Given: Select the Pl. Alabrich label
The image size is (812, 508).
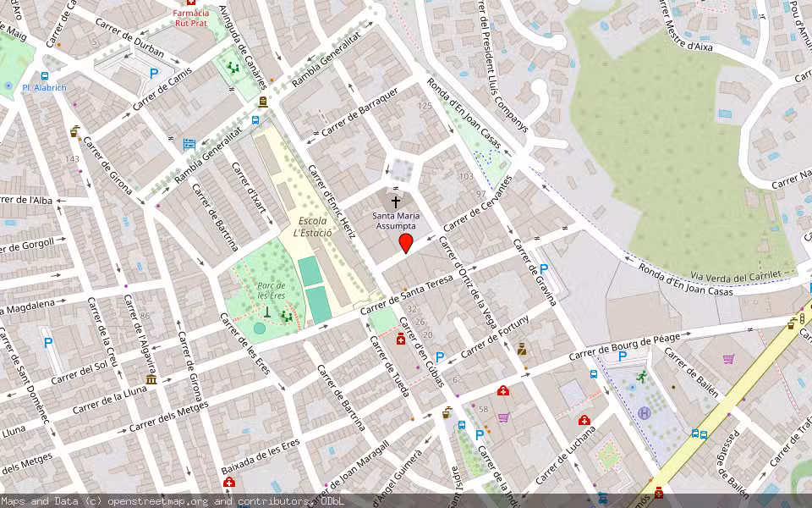Looking at the screenshot, I should point(45,87).
